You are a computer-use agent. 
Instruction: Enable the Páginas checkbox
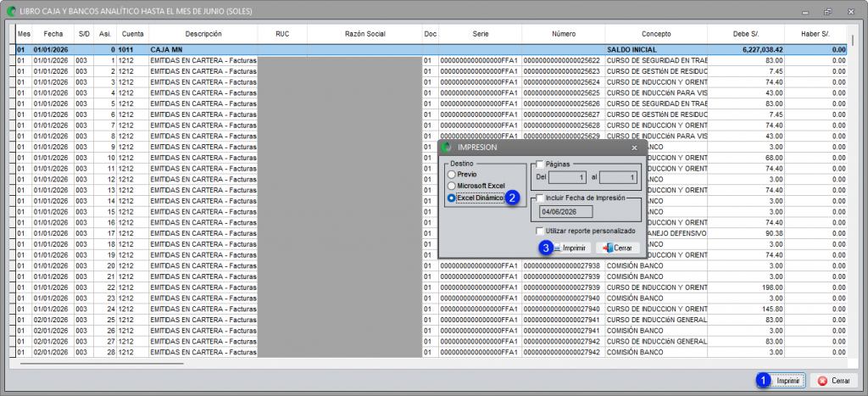540,164
